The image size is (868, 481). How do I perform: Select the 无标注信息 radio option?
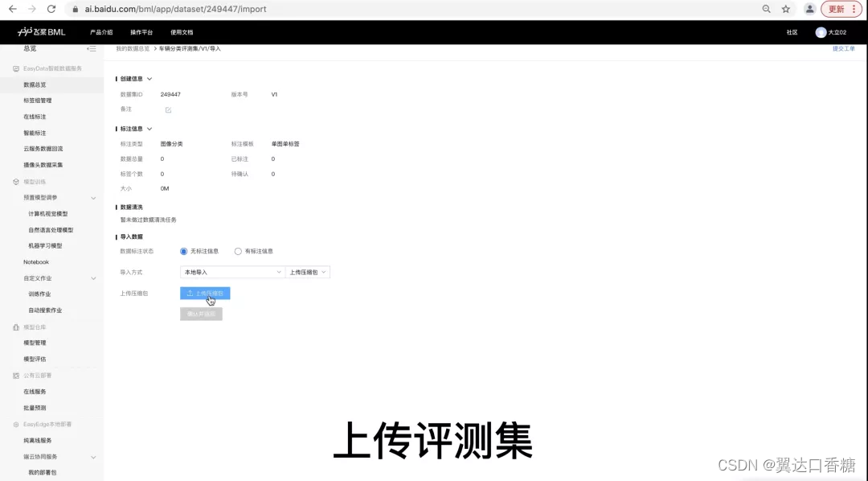tap(183, 251)
